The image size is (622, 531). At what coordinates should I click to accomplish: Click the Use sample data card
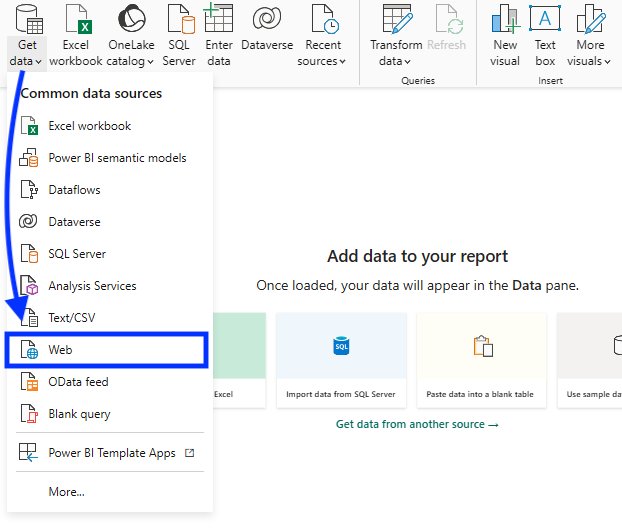(x=589, y=360)
